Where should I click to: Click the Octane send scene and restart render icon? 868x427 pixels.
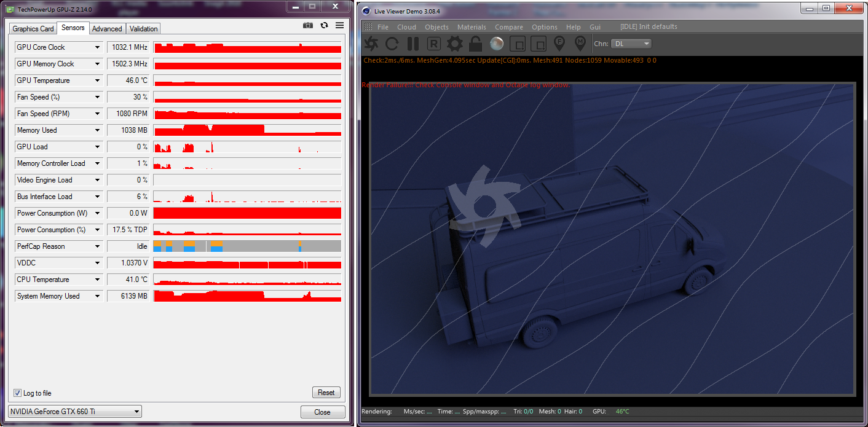click(371, 44)
